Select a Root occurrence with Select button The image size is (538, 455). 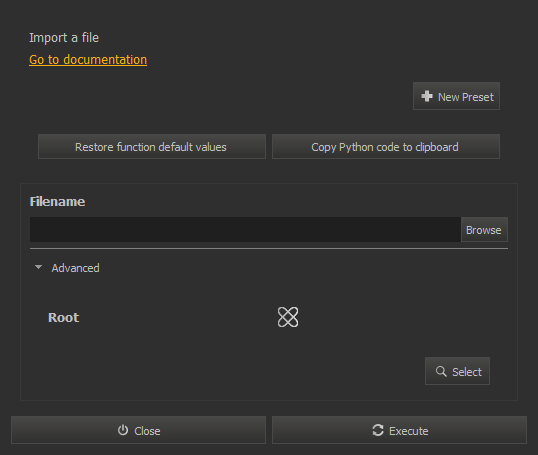457,371
